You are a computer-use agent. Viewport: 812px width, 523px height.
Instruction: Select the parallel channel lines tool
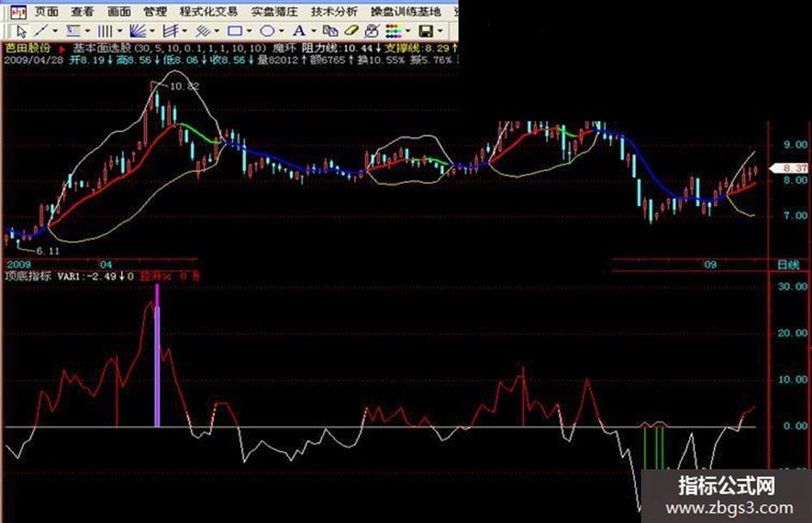[203, 32]
